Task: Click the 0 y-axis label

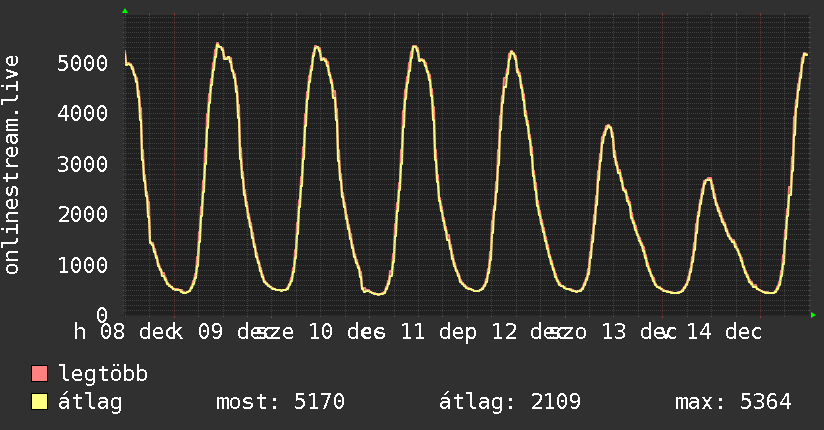Action: click(102, 315)
